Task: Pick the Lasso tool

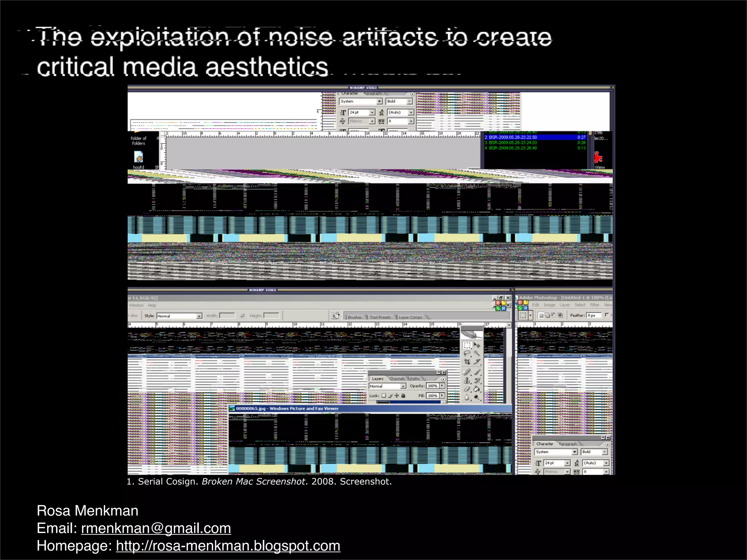Action: point(467,353)
